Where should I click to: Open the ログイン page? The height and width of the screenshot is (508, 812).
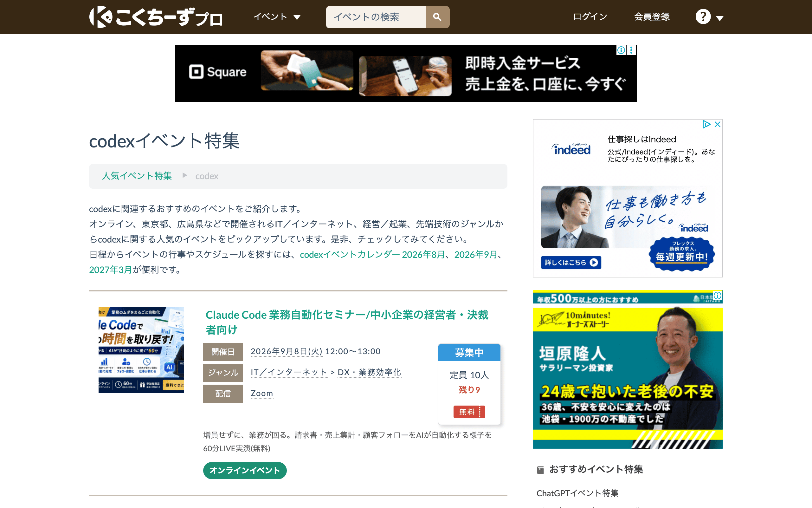(590, 17)
